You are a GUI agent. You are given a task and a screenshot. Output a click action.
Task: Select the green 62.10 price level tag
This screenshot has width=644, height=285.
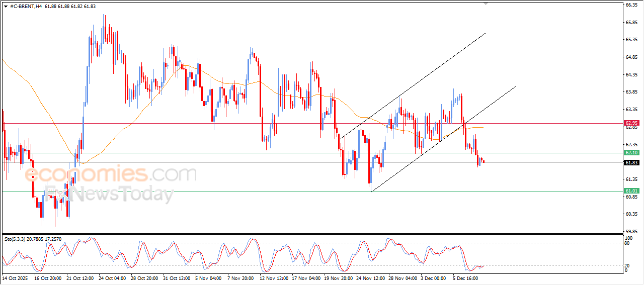pos(631,153)
